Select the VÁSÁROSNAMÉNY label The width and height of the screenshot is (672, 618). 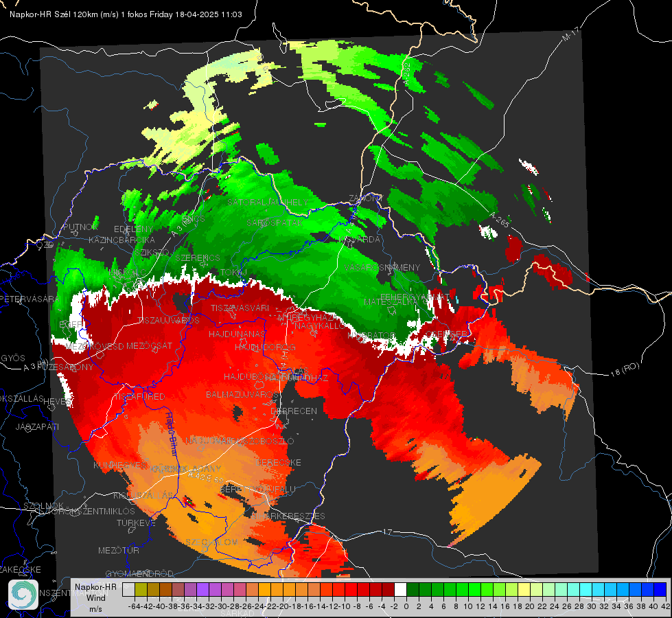(382, 267)
